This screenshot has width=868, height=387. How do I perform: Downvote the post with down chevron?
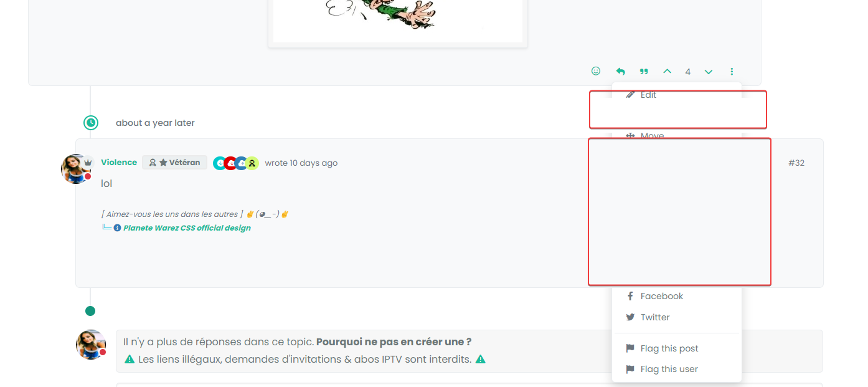pyautogui.click(x=709, y=72)
